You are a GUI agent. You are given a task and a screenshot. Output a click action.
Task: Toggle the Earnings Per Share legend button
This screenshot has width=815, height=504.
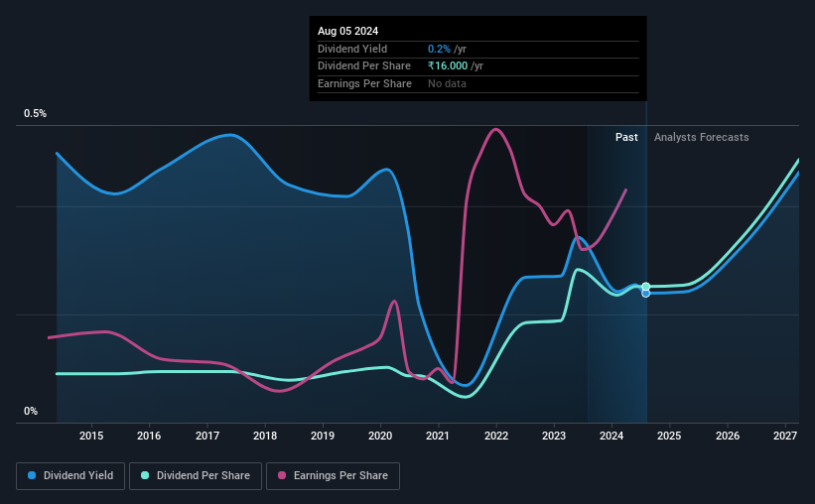333,476
